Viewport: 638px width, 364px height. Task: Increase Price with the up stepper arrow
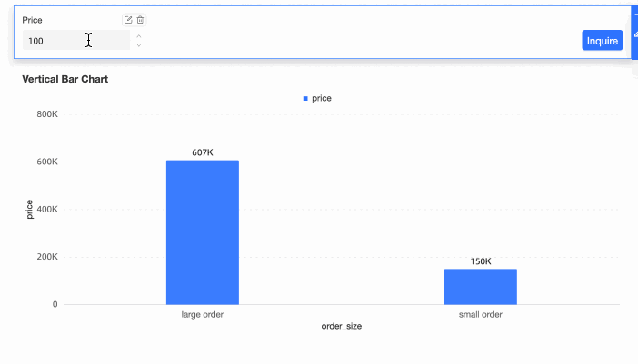coord(139,36)
